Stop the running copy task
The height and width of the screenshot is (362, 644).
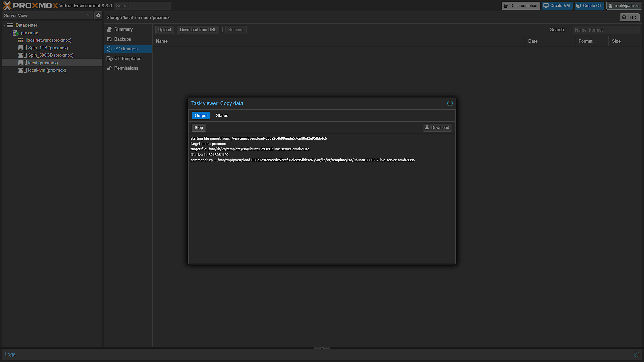click(x=199, y=128)
